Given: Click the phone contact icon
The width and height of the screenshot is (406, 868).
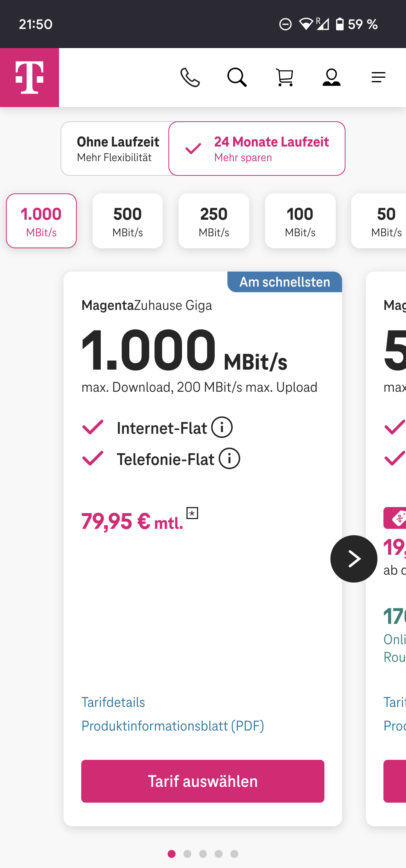Looking at the screenshot, I should pos(189,77).
